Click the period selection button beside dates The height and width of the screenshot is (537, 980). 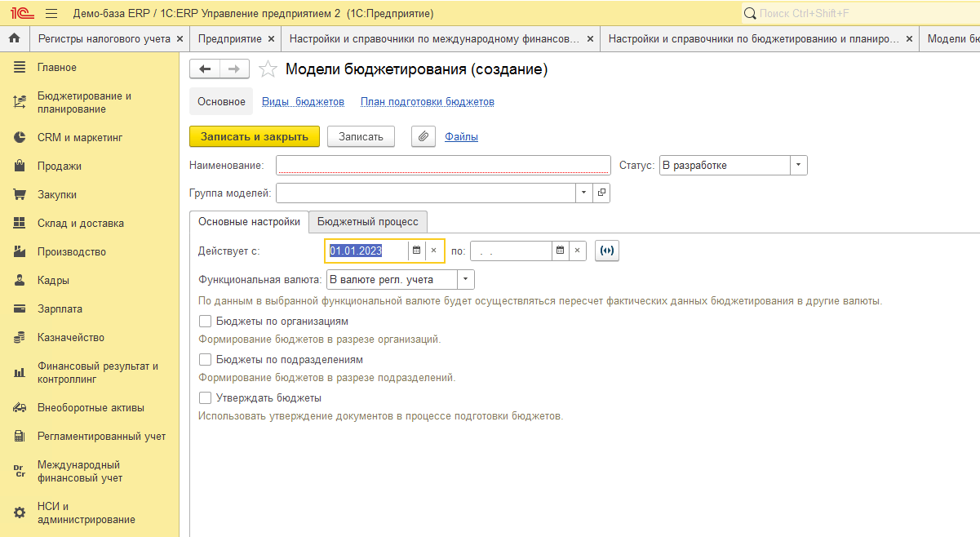coord(606,251)
